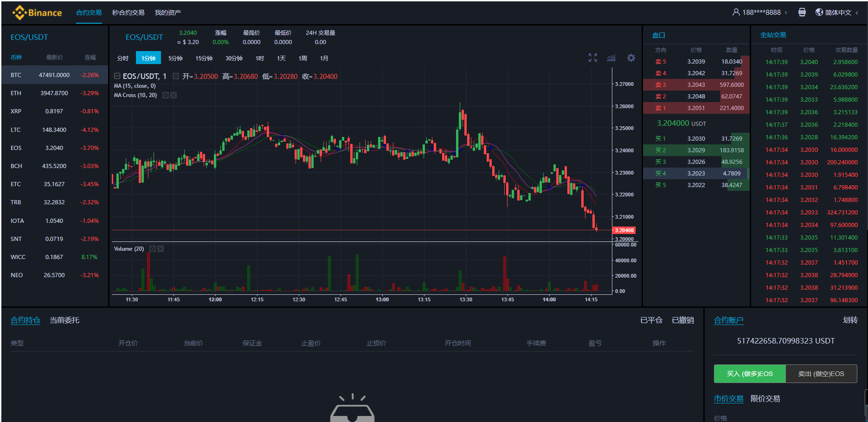Open the mobile APP download icon
Screen dimensions: 868x422
tap(802, 13)
